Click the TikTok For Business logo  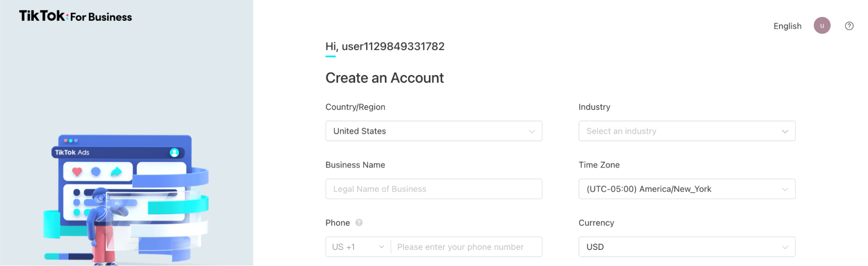click(76, 17)
